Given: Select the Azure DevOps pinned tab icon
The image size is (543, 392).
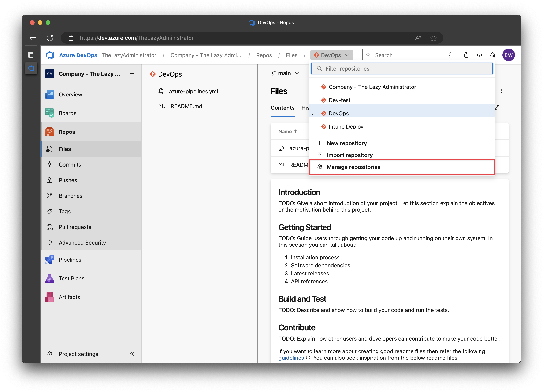Looking at the screenshot, I should 31,69.
